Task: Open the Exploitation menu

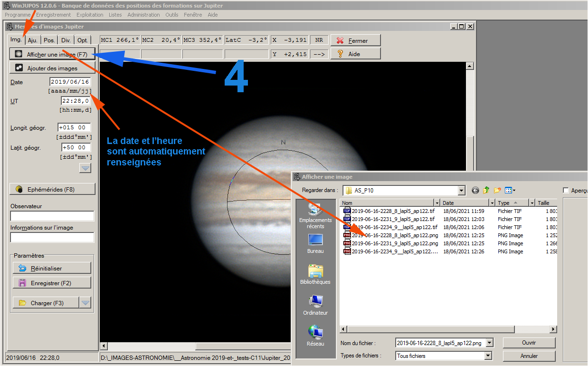Action: coord(90,15)
